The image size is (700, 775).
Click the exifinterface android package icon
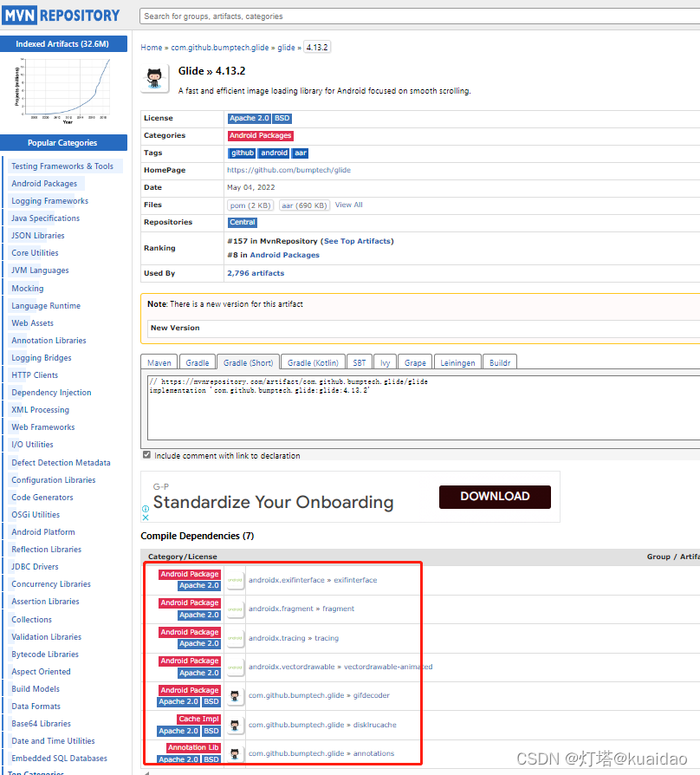[235, 580]
